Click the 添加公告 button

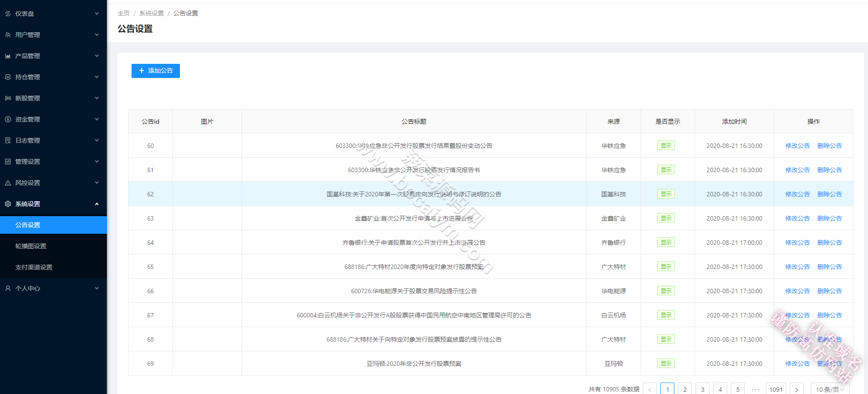click(x=156, y=70)
